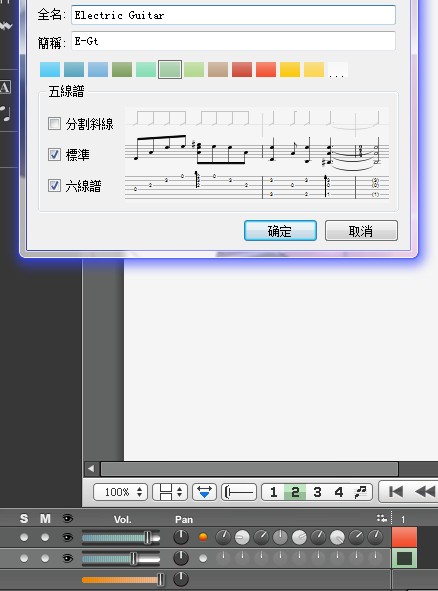Image resolution: width=438 pixels, height=591 pixels.
Task: Adjust the green track volume slider
Action: coord(121,559)
